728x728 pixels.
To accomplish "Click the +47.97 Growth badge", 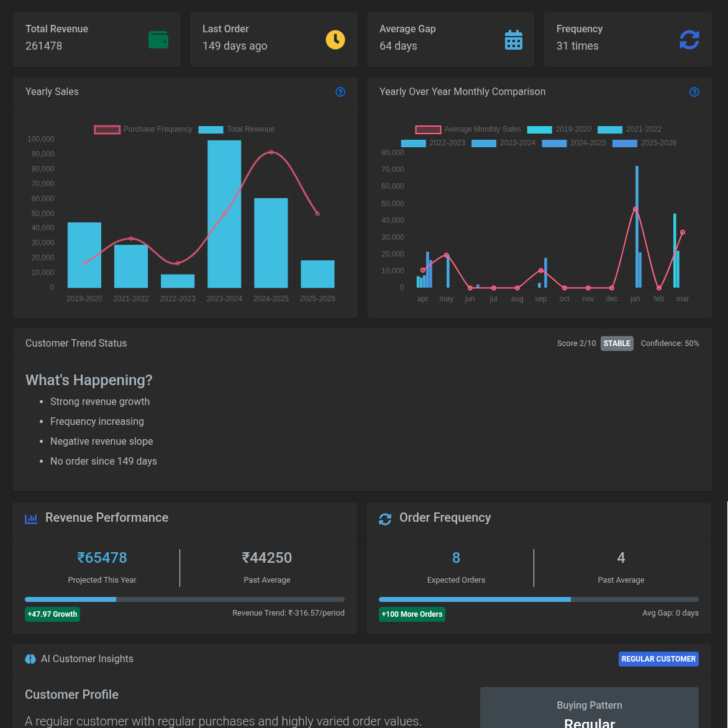I will click(52, 614).
